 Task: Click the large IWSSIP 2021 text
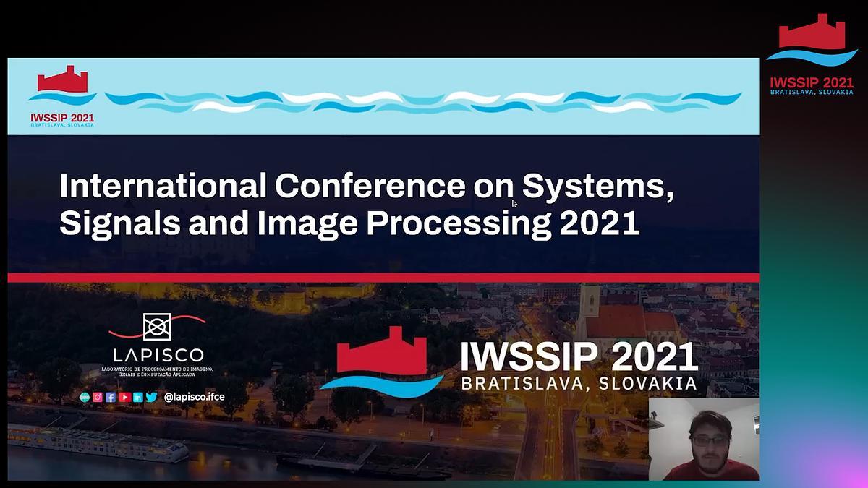[x=579, y=356]
